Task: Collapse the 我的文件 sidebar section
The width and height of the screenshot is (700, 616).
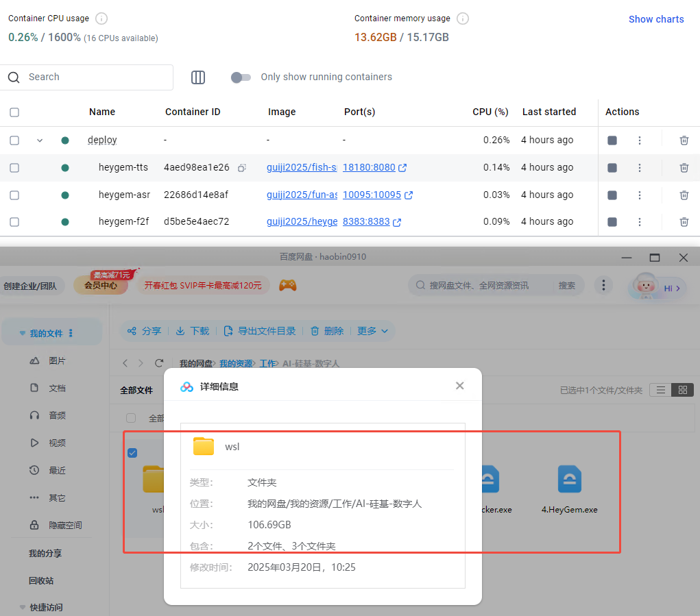Action: (x=23, y=334)
